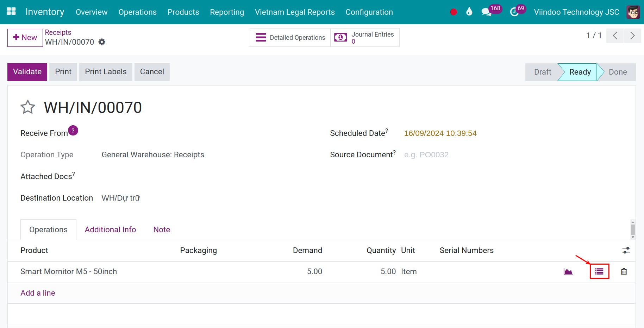
Task: Select Ready status stage
Action: [x=580, y=72]
